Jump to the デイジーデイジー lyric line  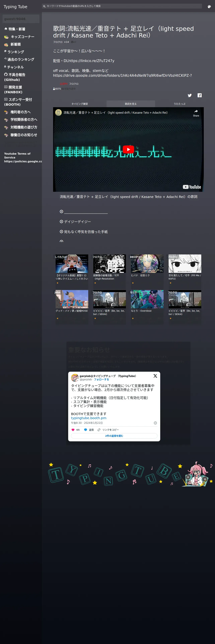(78, 222)
